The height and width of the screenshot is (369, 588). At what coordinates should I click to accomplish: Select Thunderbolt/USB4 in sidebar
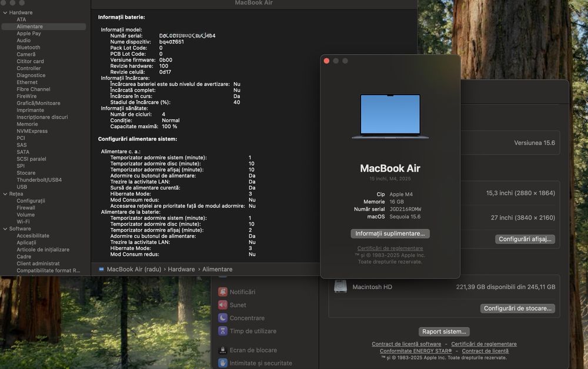click(39, 180)
